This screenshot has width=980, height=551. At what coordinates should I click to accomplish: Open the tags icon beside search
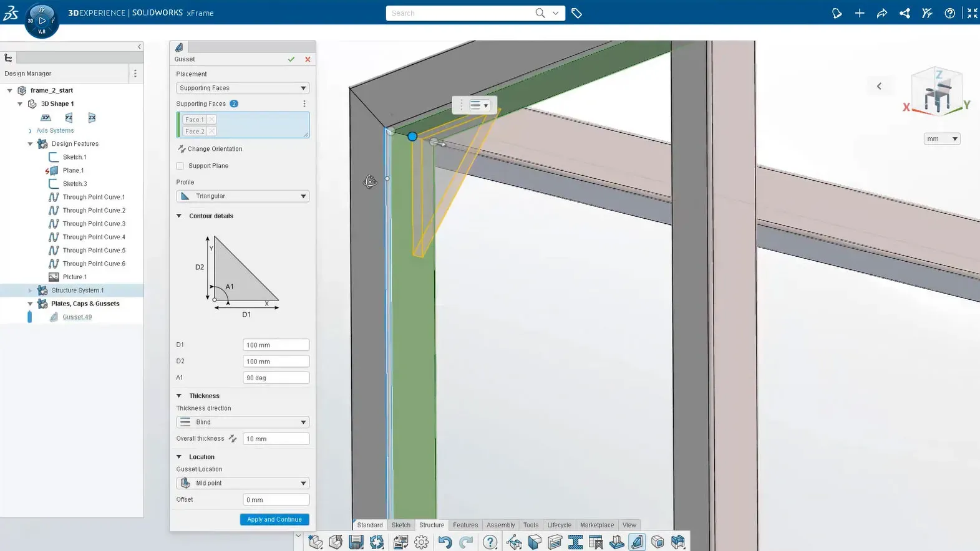click(576, 13)
